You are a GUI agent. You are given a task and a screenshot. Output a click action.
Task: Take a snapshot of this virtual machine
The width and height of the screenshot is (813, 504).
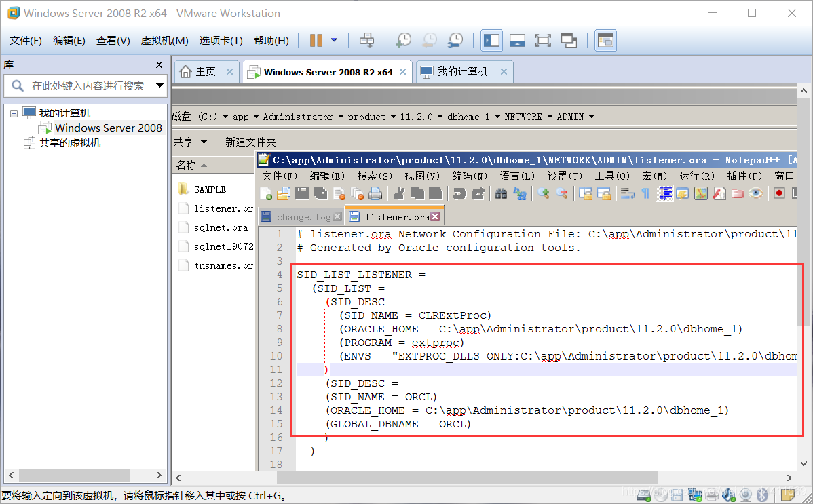coord(403,41)
